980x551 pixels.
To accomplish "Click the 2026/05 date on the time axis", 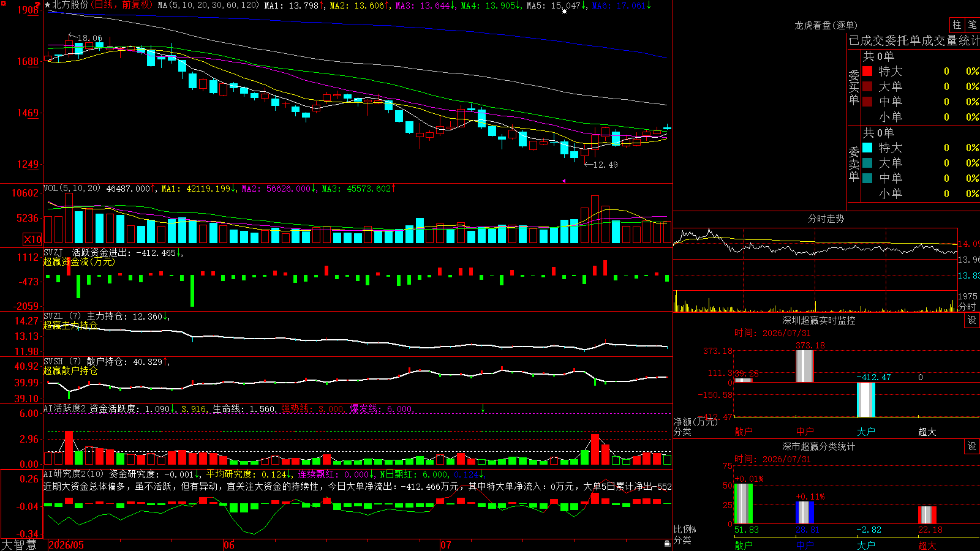I will pos(66,545).
